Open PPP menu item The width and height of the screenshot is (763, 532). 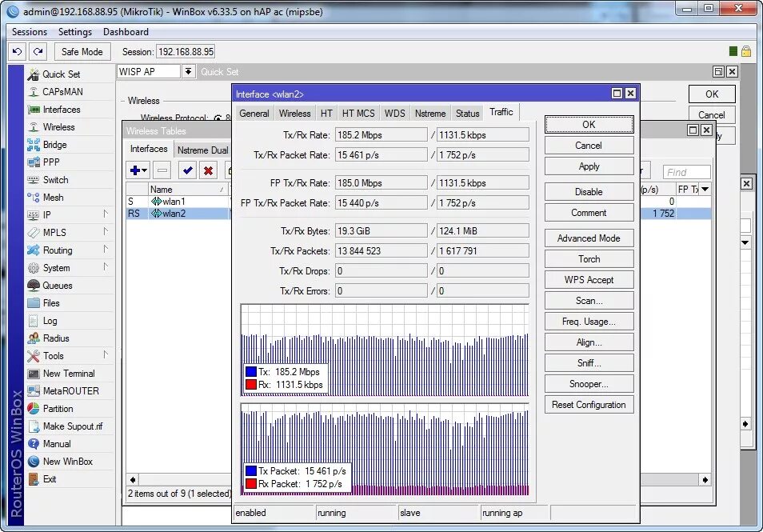(51, 162)
